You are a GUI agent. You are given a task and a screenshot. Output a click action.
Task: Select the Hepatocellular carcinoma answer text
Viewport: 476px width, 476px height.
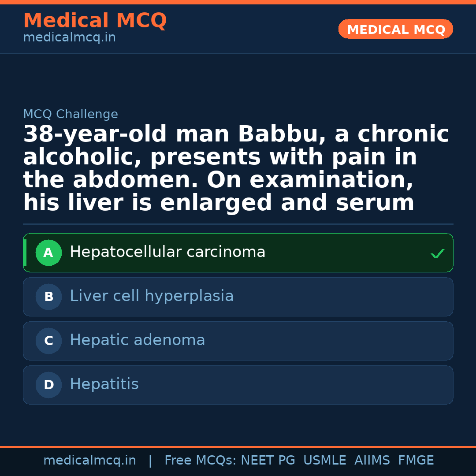click(x=167, y=252)
